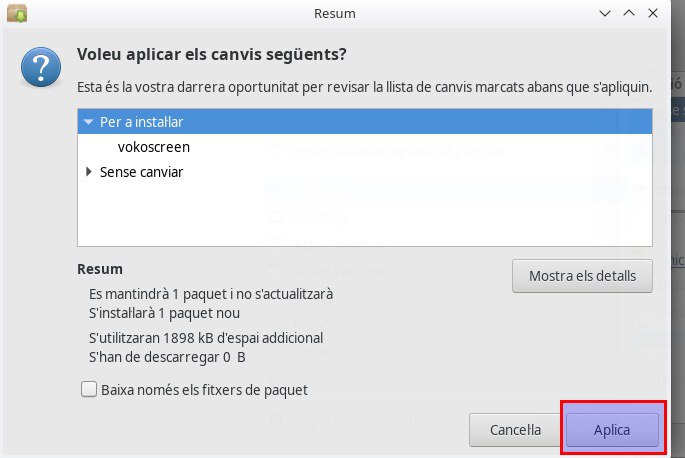Click empty area inside the changes list
Viewport: 685px width, 458px height.
point(365,214)
